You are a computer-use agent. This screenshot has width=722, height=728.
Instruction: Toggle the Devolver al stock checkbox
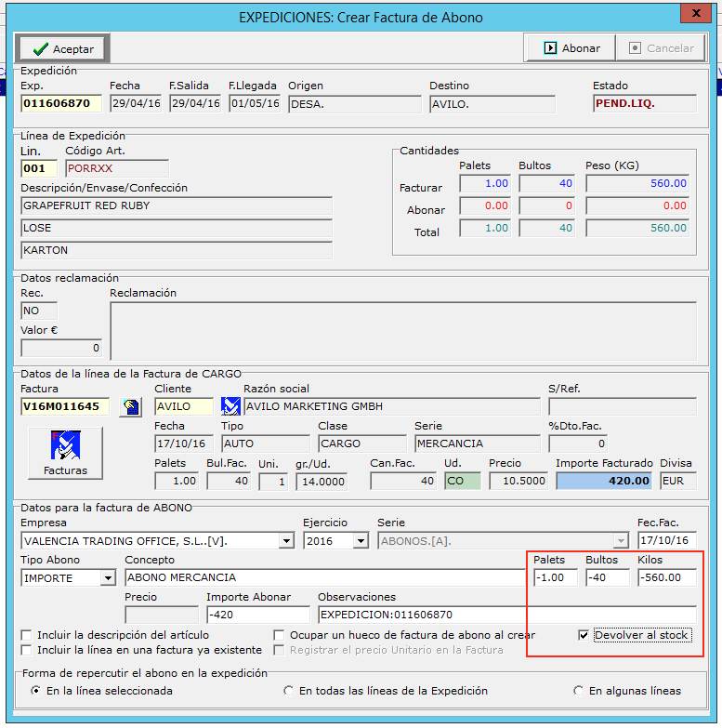tap(584, 635)
